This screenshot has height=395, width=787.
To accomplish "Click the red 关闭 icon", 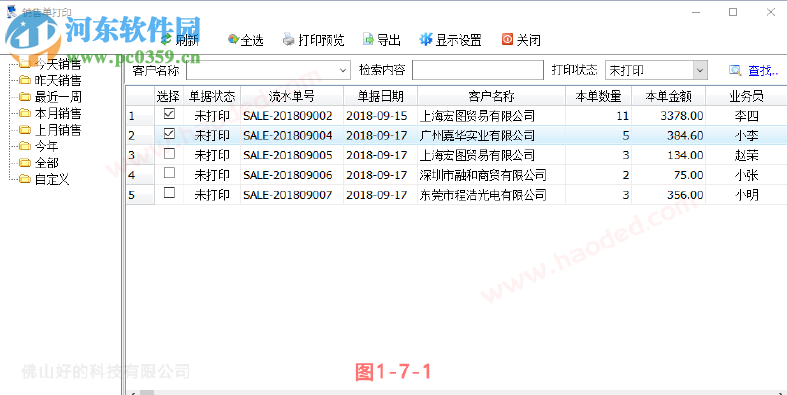I will pos(507,39).
